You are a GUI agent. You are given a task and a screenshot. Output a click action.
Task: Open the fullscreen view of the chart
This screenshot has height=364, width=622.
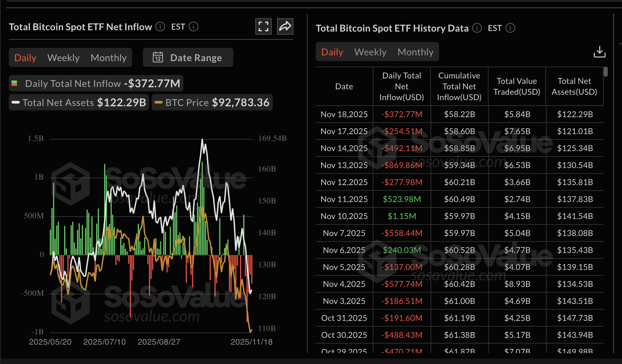pos(263,26)
